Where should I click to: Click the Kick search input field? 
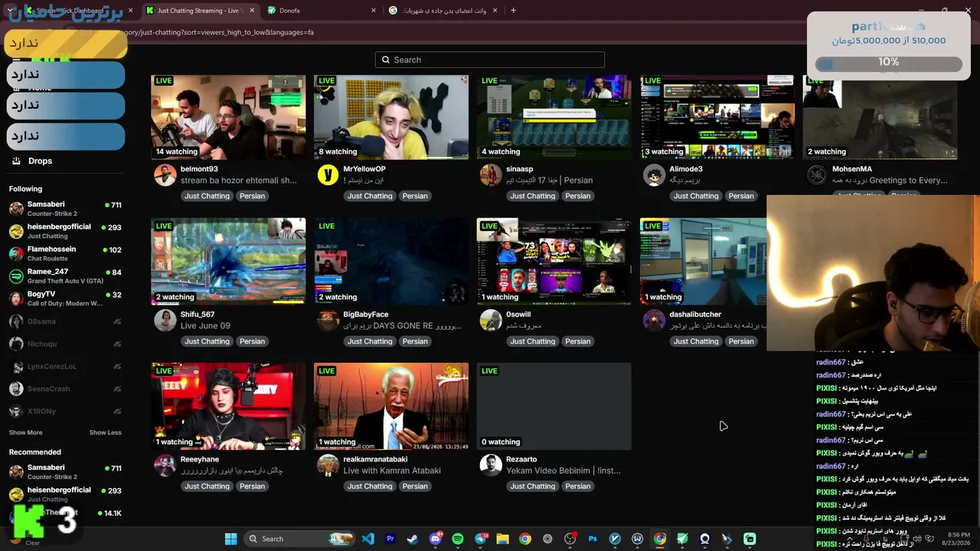[x=490, y=60]
